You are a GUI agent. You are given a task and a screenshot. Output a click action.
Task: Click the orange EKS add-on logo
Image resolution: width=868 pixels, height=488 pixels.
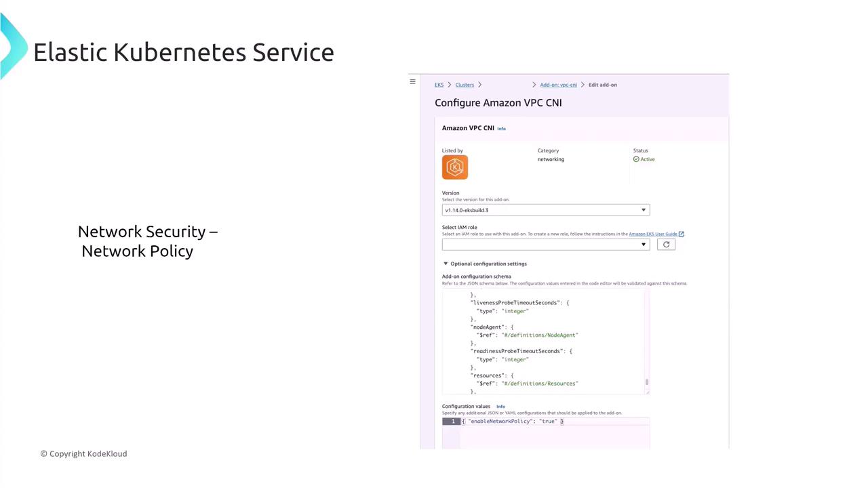455,167
